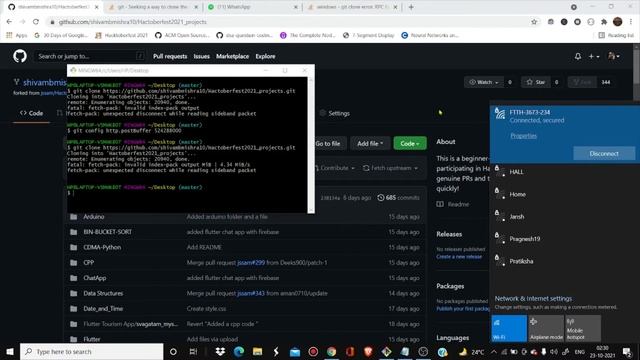Click Go to file button
This screenshot has height=360, width=640.
pos(328,143)
